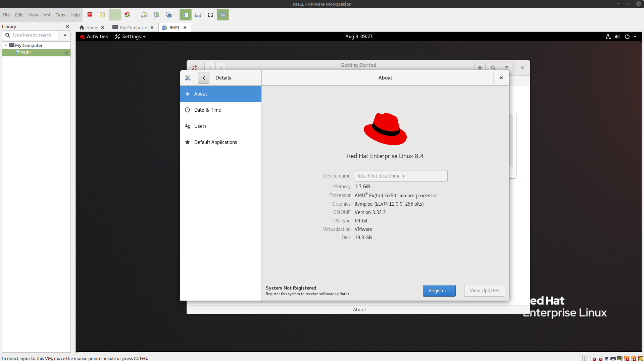Open the View menu

point(33,15)
